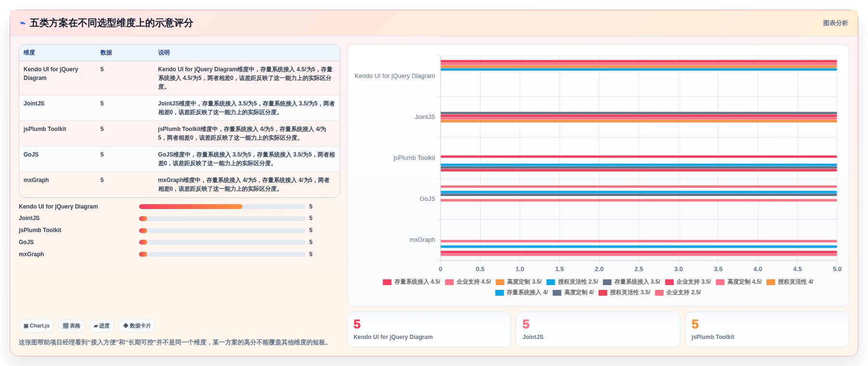868x366 pixels.
Task: Select the 数据卡片 chip
Action: click(137, 326)
